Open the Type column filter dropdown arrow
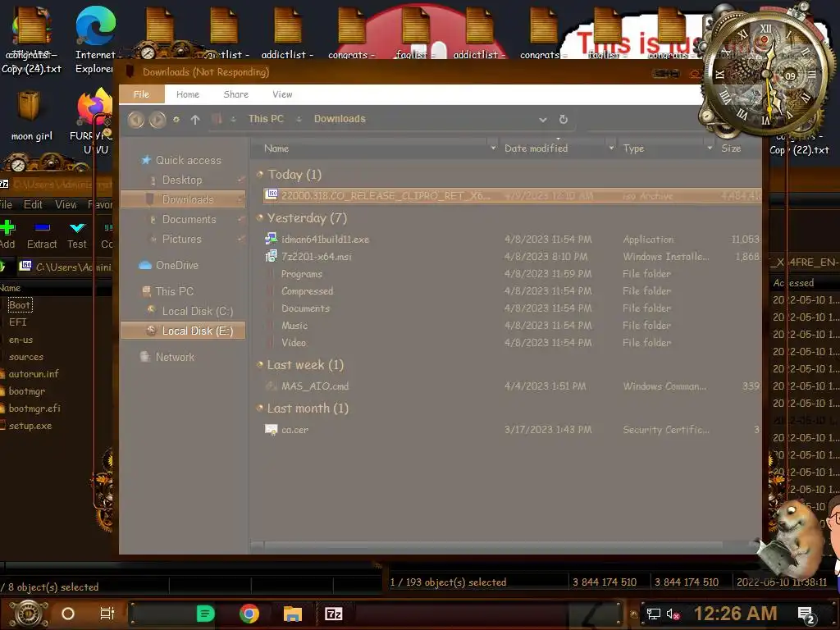The image size is (840, 630). pyautogui.click(x=710, y=148)
